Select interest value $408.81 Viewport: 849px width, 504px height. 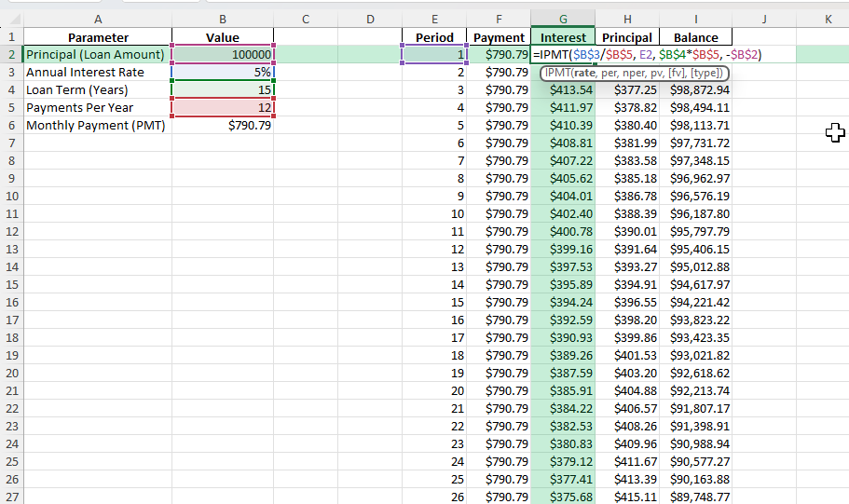pos(563,143)
